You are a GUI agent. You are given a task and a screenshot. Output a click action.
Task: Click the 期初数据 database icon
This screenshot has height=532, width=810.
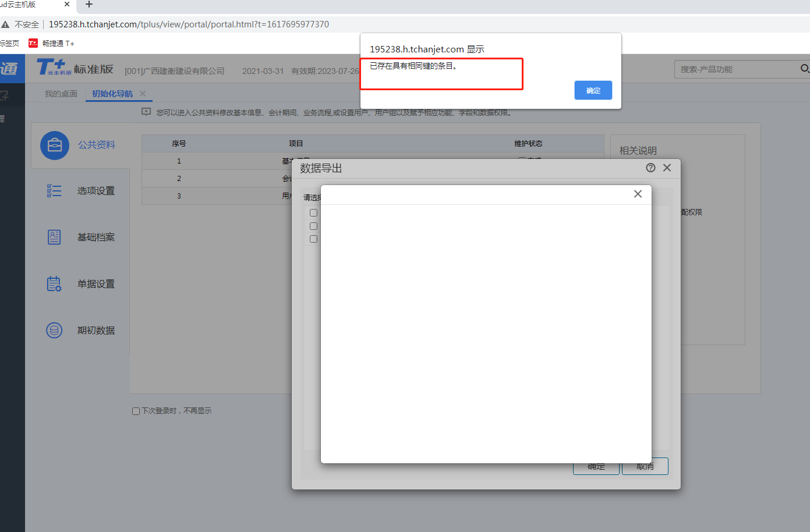point(54,330)
